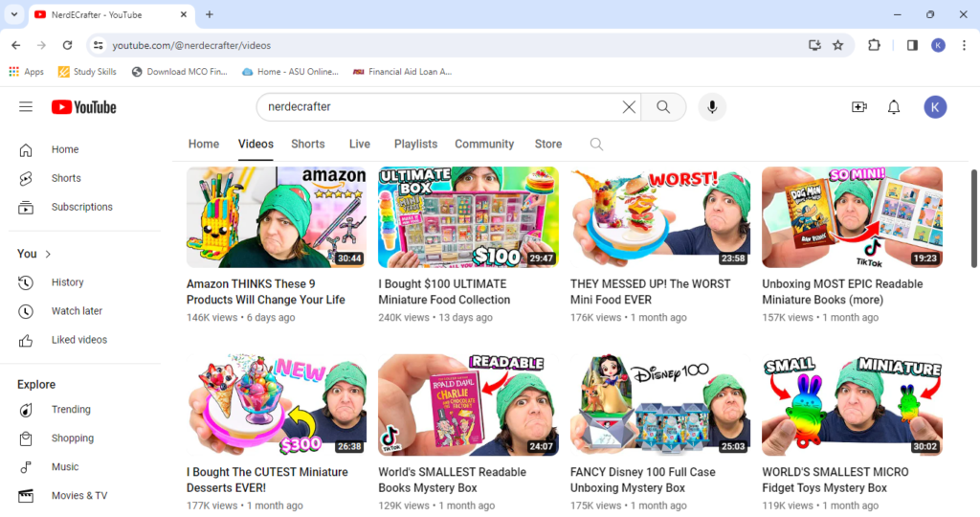
Task: Open Apps bookmark shortcut
Action: click(26, 72)
